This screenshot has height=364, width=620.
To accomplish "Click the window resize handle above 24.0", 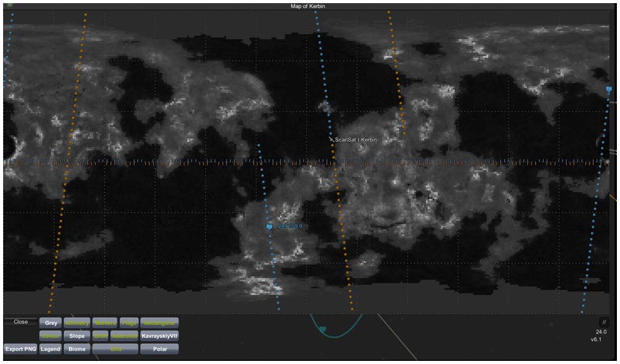I will [604, 322].
